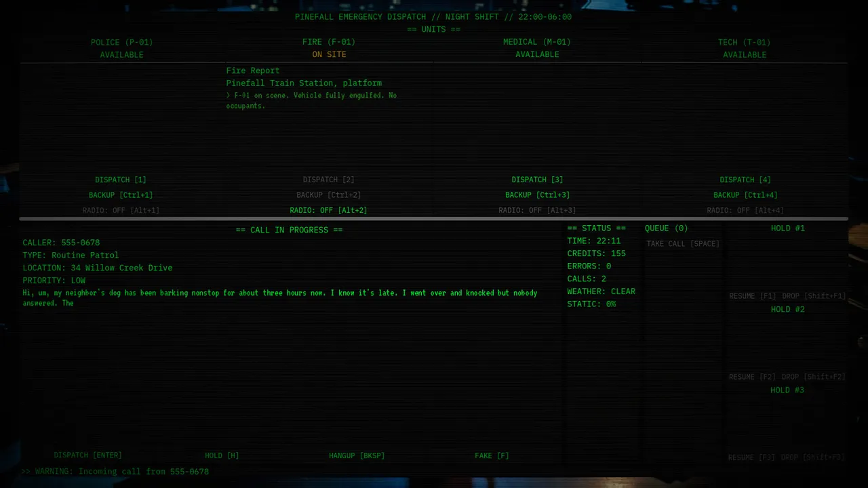Click DISPATCH [ENTER] for current call
Screen dimensions: 868x488
[x=88, y=455]
